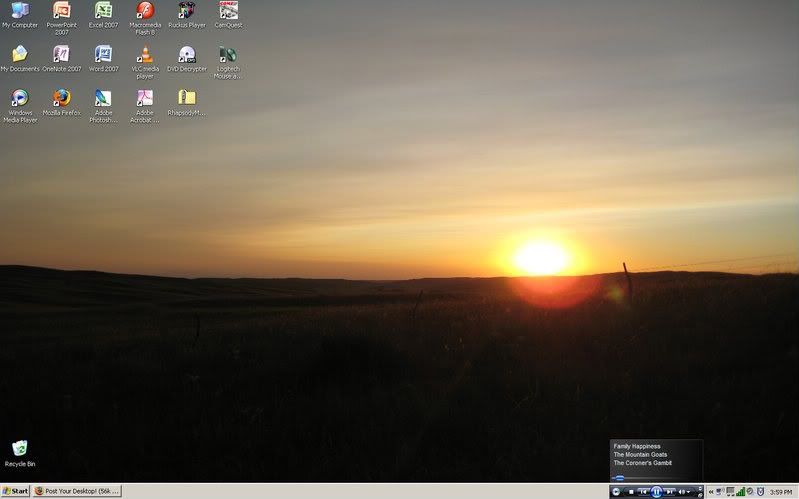The height and width of the screenshot is (499, 799).
Task: Restore Media Player from the toolbar corner button
Action: [700, 495]
